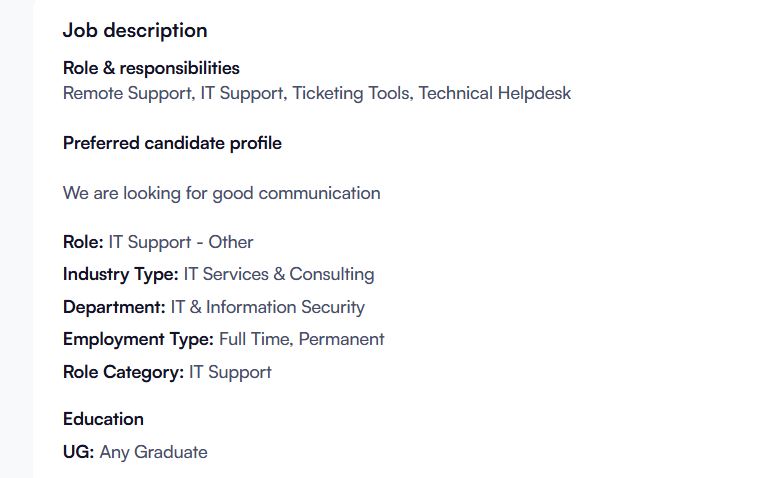
Task: Click the "Employment Type:" field label
Action: pyautogui.click(x=138, y=339)
